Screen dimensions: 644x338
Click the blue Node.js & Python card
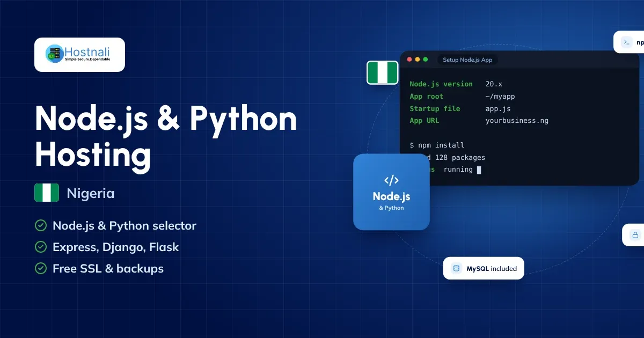pyautogui.click(x=391, y=192)
